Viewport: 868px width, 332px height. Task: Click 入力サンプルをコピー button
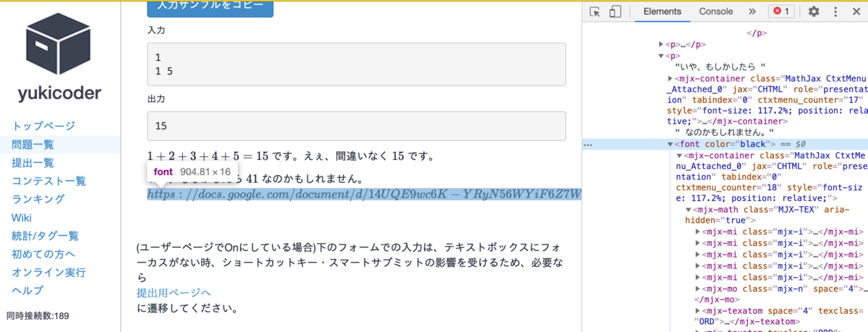(210, 7)
